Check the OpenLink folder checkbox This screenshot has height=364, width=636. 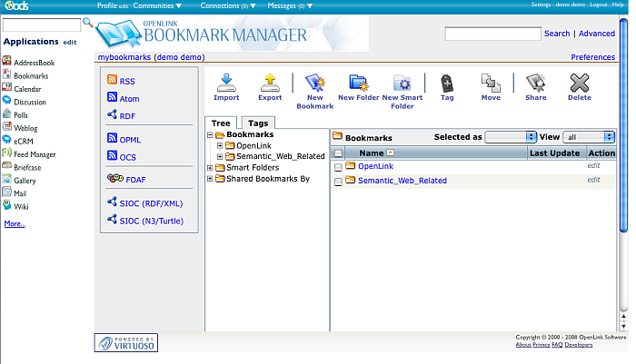339,167
